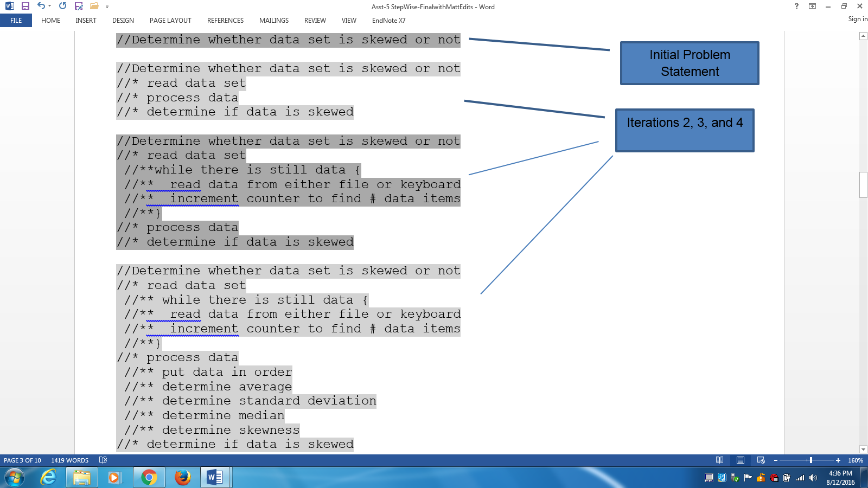
Task: Click the Word taskbar button
Action: [x=215, y=478]
